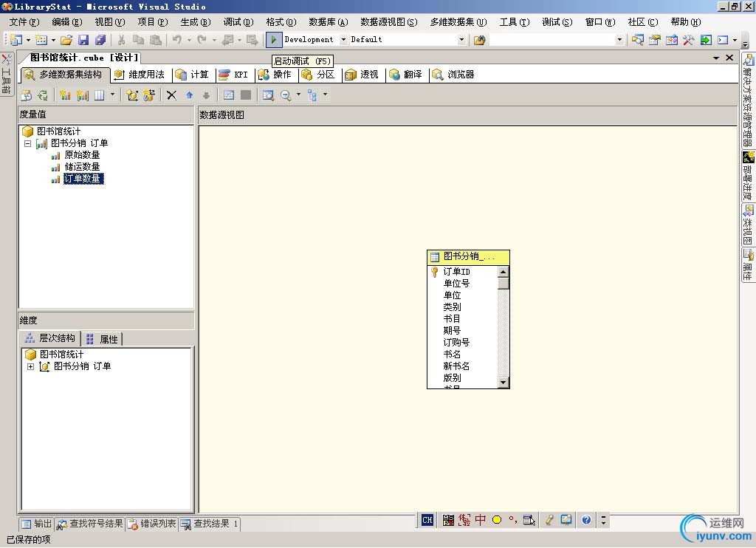Click the Move Down gray arrow icon
Image resolution: width=756 pixels, height=548 pixels.
pyautogui.click(x=207, y=95)
